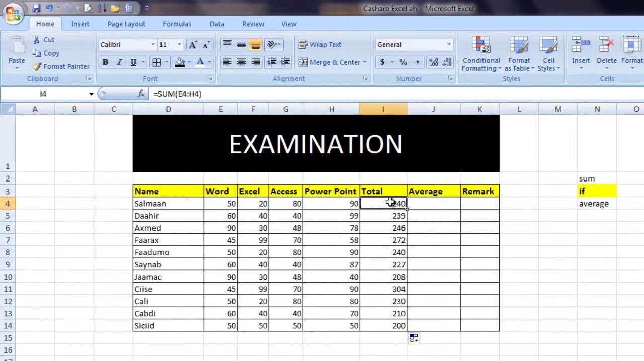Open the Auto Fill Options button

[x=414, y=338]
